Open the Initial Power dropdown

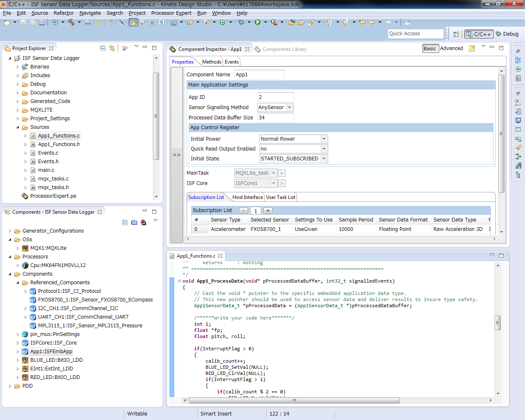[324, 139]
